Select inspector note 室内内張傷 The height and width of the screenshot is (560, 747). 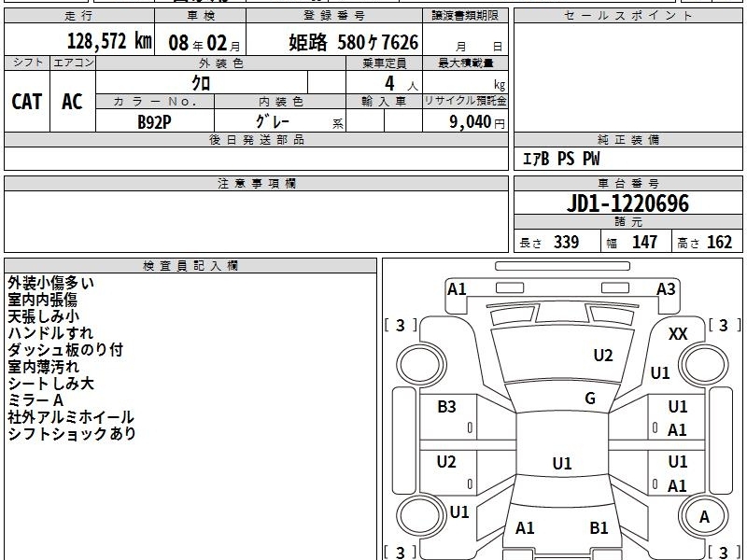click(42, 300)
